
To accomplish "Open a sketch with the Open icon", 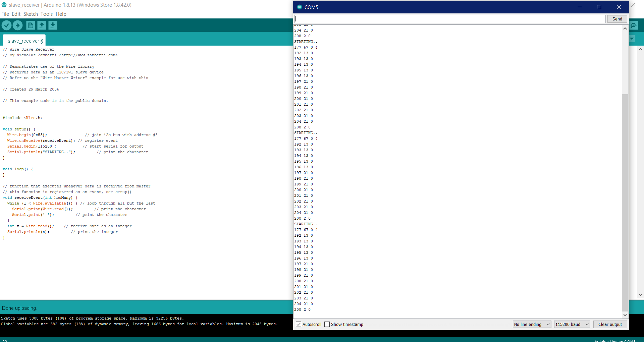I will coord(42,25).
